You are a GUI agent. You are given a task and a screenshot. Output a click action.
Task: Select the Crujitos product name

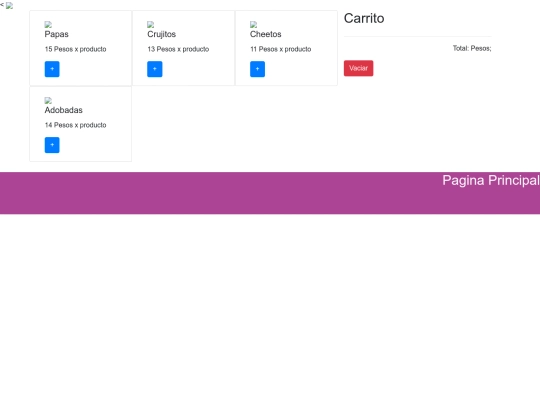point(162,34)
